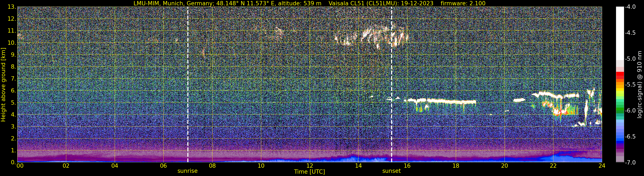644x176 pixels.
Task: Click the 'sunset' label below the time axis
Action: (x=392, y=171)
